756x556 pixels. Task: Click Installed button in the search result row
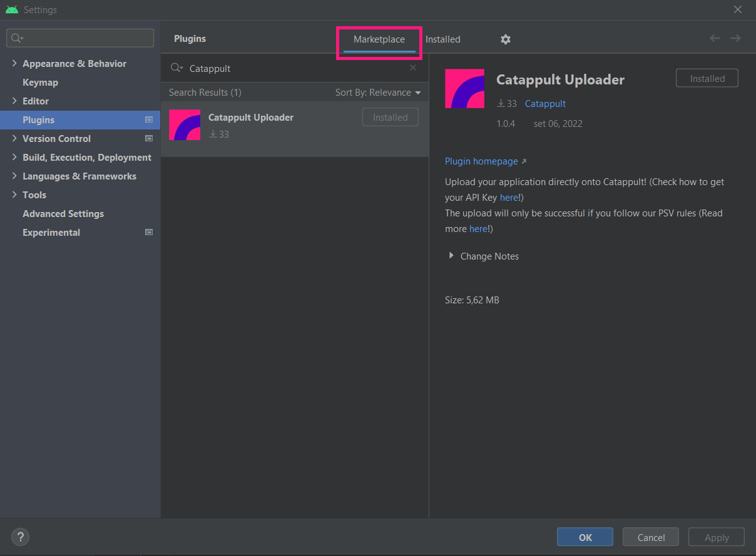coord(390,117)
